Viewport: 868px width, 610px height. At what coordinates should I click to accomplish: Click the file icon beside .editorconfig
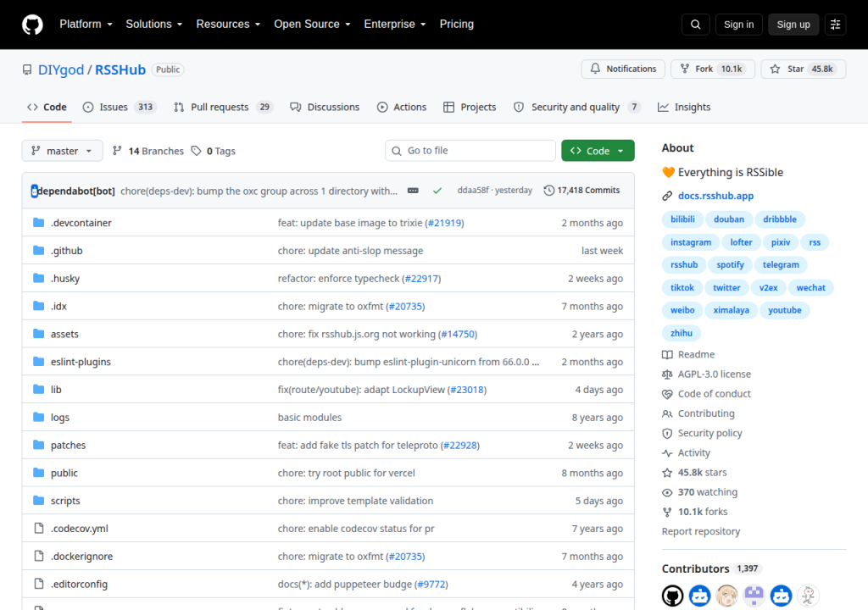click(39, 584)
